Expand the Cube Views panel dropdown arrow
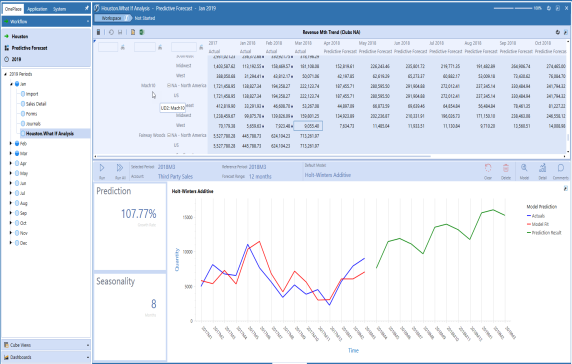 [x=88, y=345]
